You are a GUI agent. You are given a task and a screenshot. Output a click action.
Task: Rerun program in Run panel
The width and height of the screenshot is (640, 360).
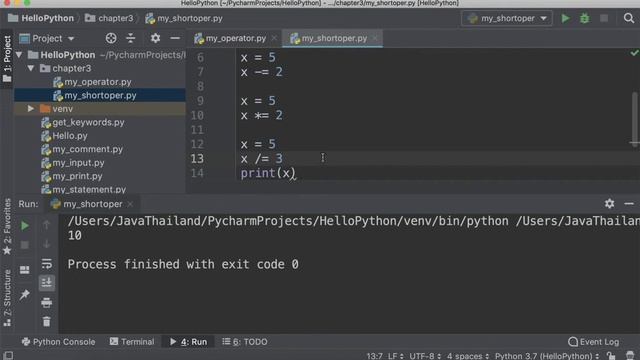(x=24, y=226)
